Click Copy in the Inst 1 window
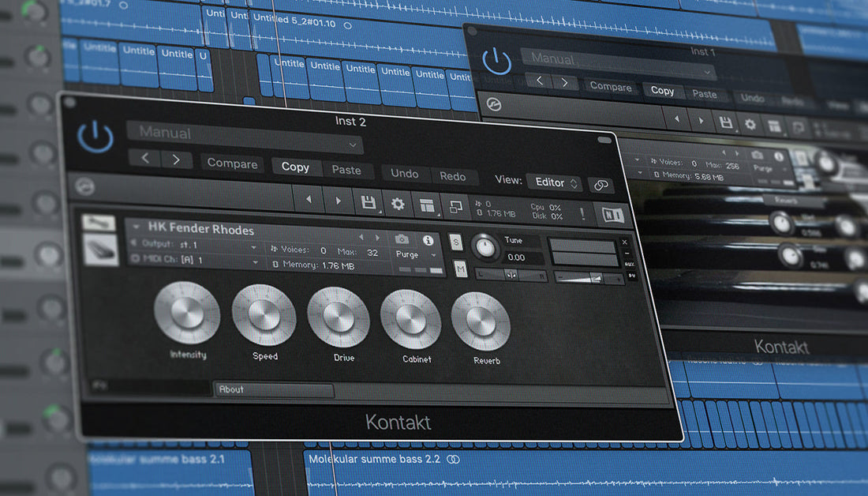868x496 pixels. [662, 91]
